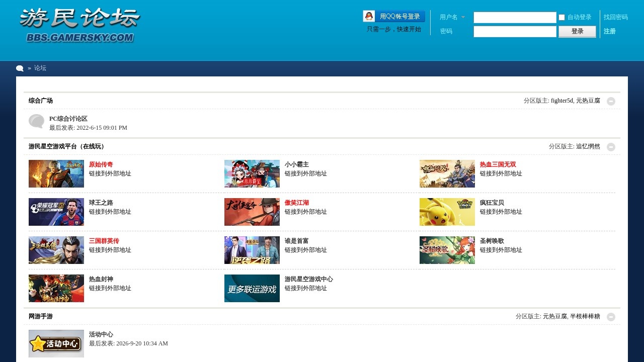
Task: Click the breadcrumb home speech bubble icon
Action: click(20, 68)
